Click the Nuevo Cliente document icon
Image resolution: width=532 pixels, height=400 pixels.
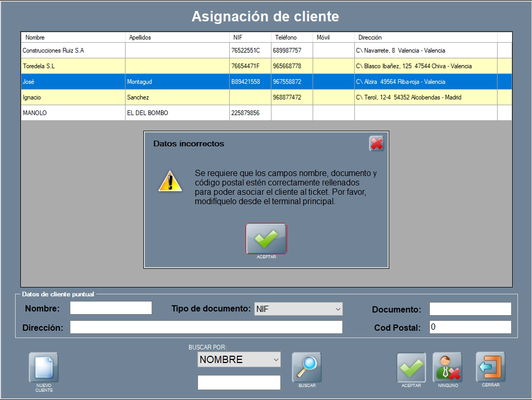click(x=44, y=368)
